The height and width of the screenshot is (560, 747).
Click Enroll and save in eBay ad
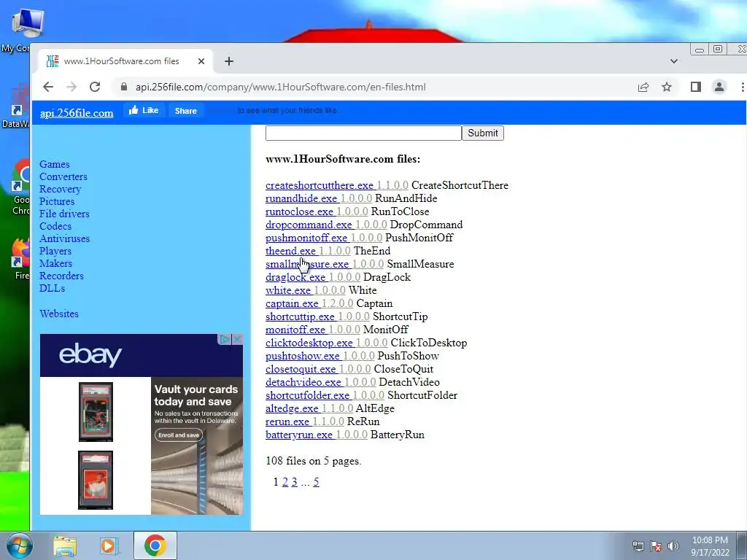(179, 435)
